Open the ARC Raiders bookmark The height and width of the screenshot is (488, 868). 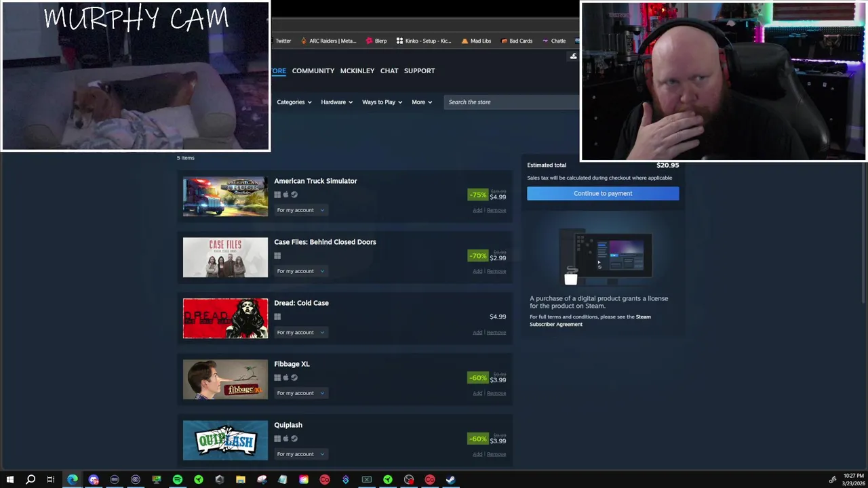point(328,41)
